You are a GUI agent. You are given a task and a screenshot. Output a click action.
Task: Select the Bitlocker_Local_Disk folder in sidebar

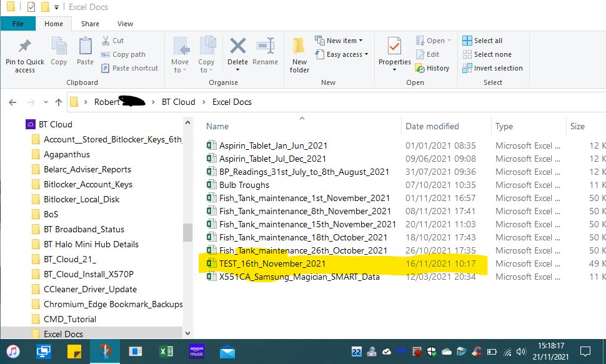pos(81,199)
